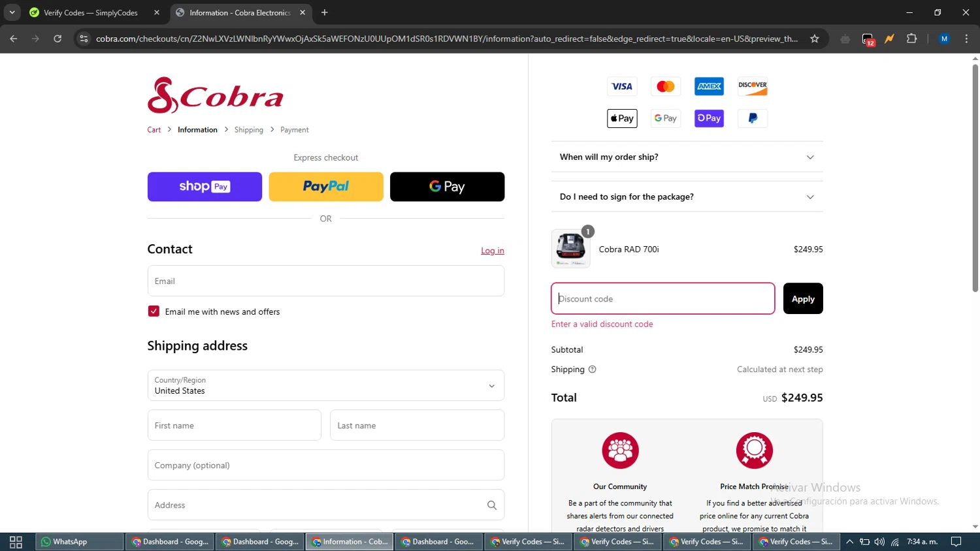This screenshot has height=551, width=980.
Task: Click the Cobra RAD 700i product name
Action: click(629, 249)
